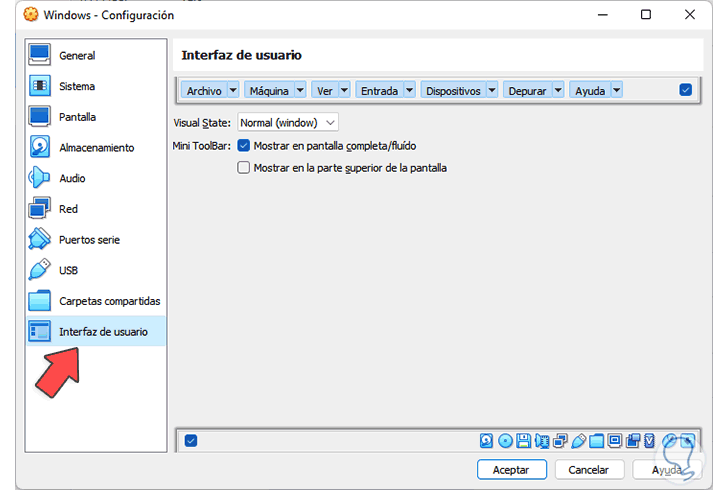Image resolution: width=728 pixels, height=490 pixels.
Task: Click the shared folder status bar indicator
Action: (x=597, y=440)
